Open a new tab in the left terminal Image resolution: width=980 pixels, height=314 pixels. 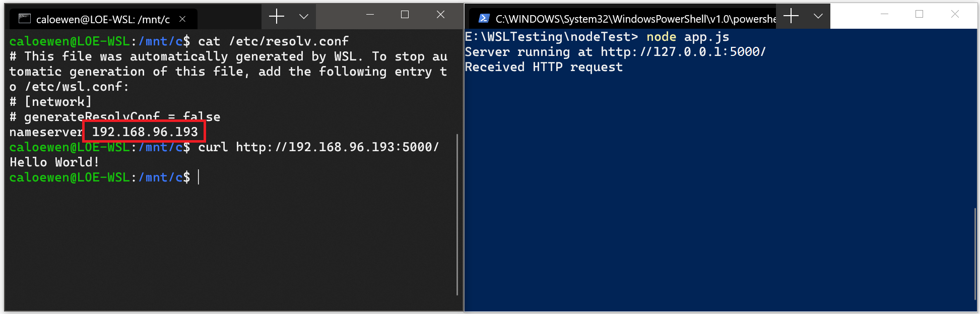click(x=276, y=17)
